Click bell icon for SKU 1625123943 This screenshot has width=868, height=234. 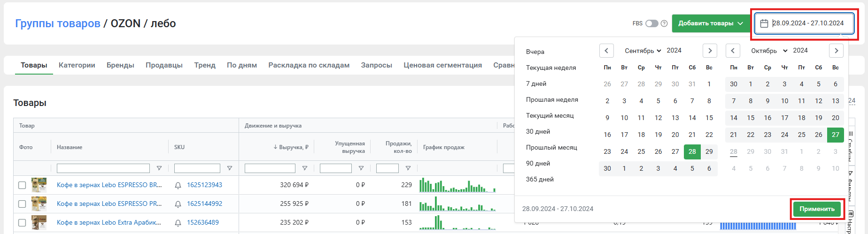(x=178, y=185)
